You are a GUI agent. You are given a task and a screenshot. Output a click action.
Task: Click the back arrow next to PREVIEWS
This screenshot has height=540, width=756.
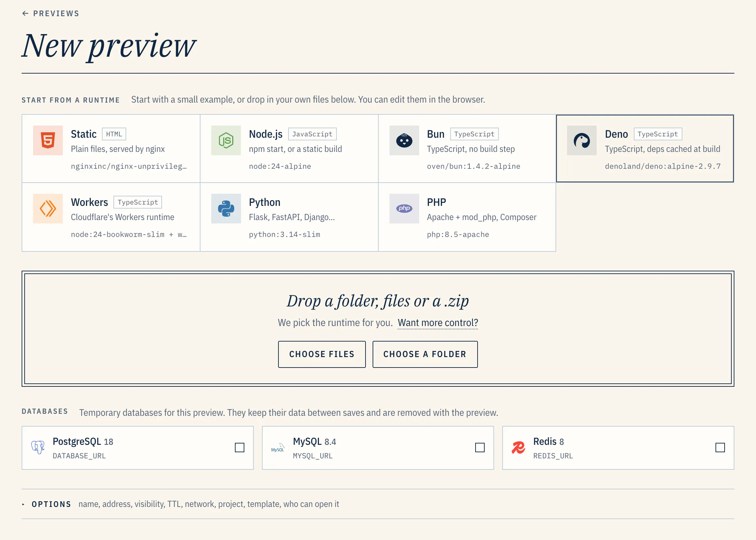click(25, 13)
